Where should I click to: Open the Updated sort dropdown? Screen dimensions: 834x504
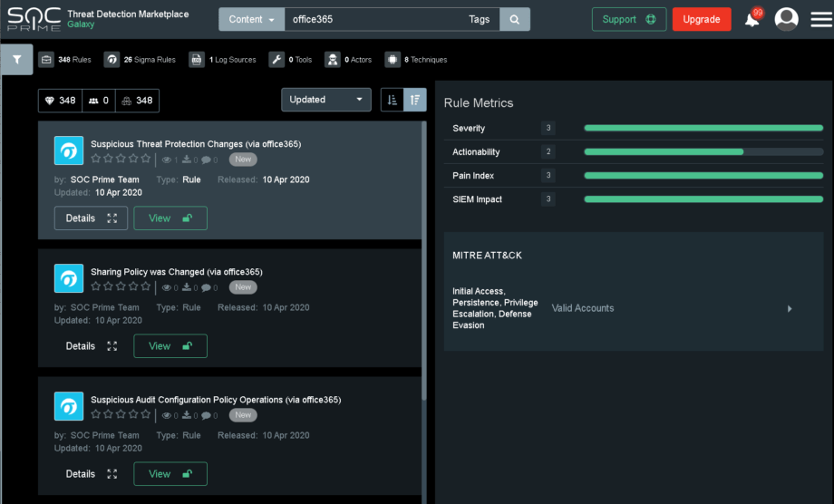pos(326,100)
